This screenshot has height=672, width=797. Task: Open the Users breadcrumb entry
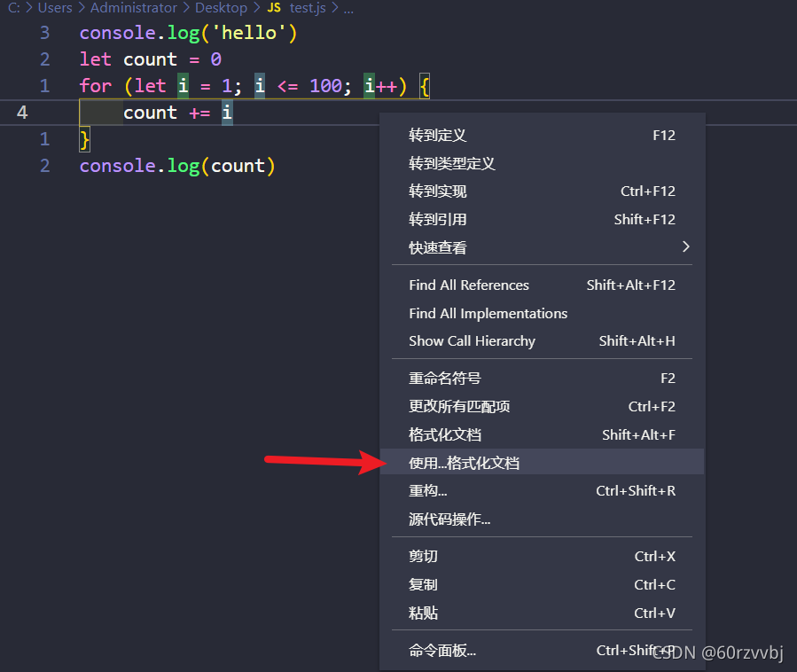pos(55,8)
